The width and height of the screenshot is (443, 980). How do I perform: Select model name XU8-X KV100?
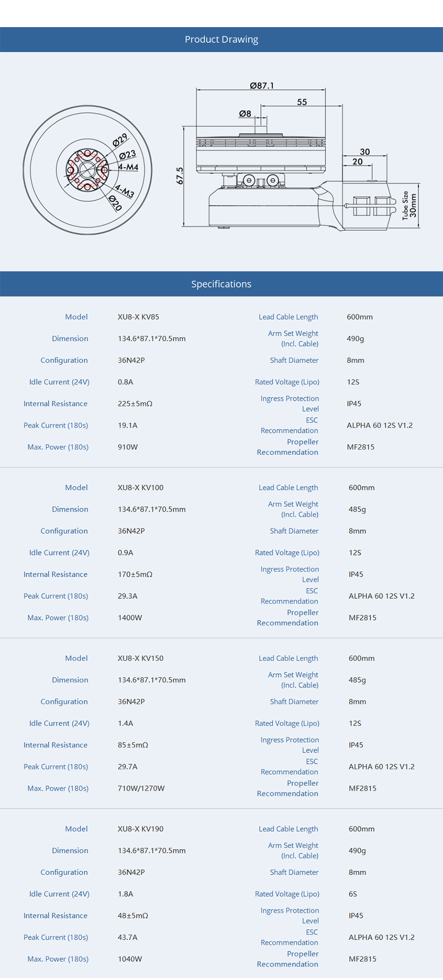click(141, 488)
